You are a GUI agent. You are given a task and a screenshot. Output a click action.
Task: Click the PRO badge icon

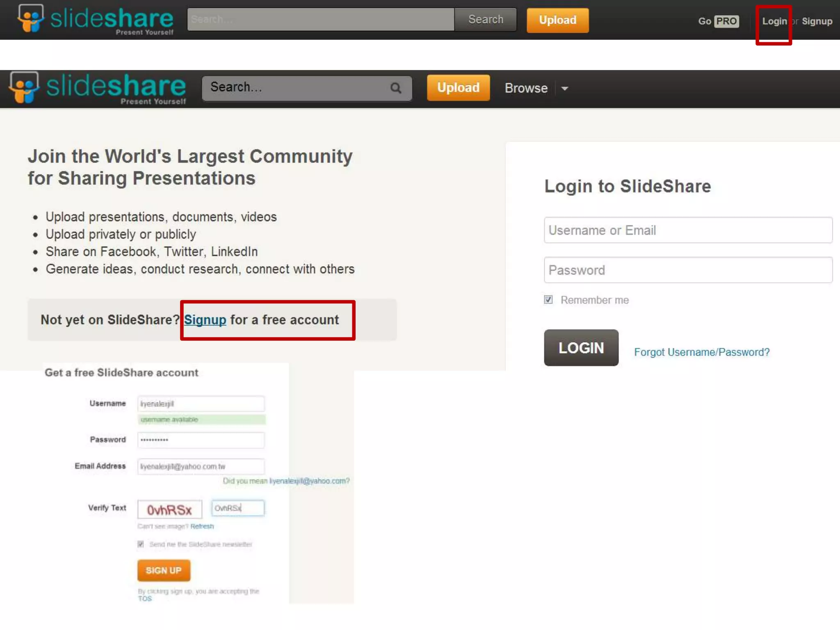726,21
